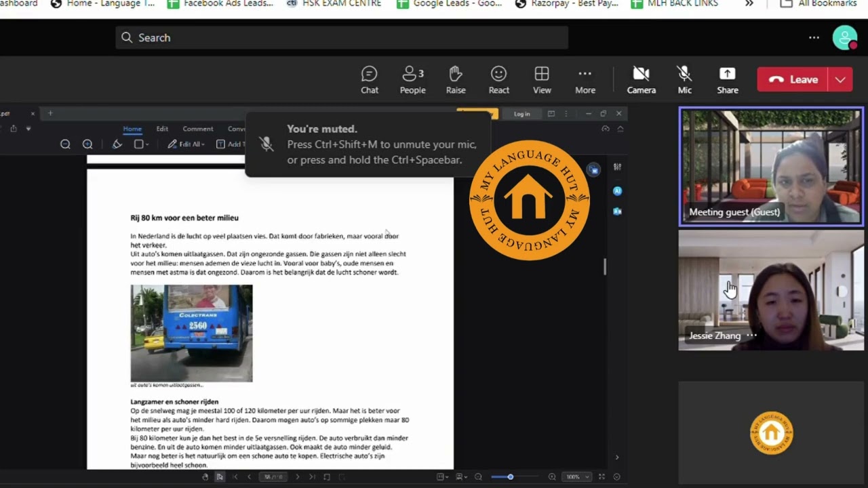Open the PDF editor kebab menu
Screen dimensions: 868x488
coord(566,114)
